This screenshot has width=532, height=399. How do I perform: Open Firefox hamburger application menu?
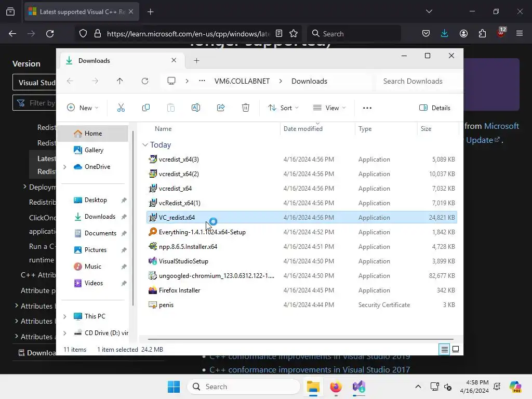coord(520,34)
